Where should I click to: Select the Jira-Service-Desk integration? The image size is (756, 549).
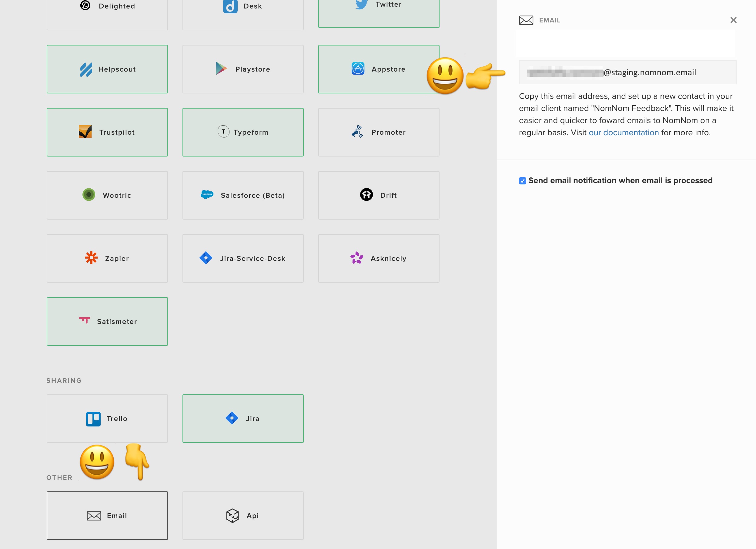point(243,258)
